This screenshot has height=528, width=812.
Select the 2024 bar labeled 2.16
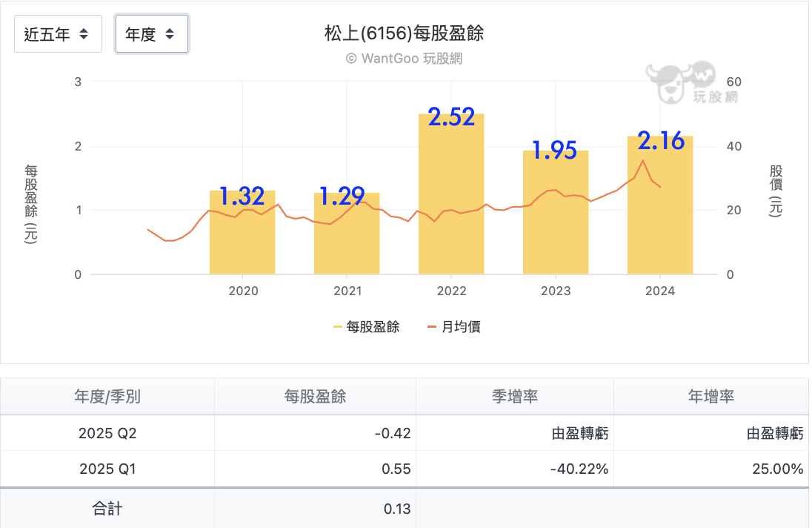click(660, 211)
